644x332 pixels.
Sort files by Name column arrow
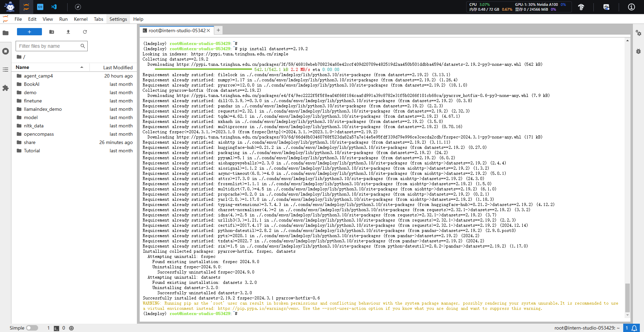click(x=82, y=67)
